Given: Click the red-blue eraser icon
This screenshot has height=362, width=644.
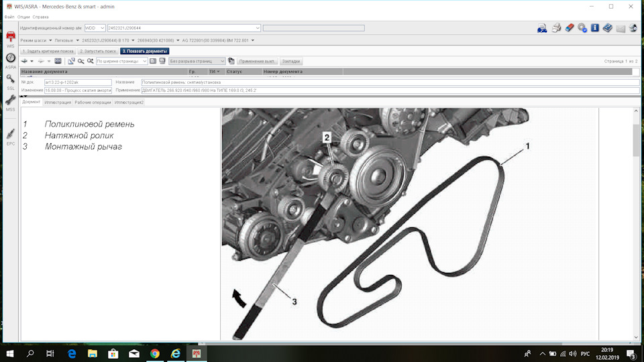Looking at the screenshot, I should pyautogui.click(x=570, y=28).
